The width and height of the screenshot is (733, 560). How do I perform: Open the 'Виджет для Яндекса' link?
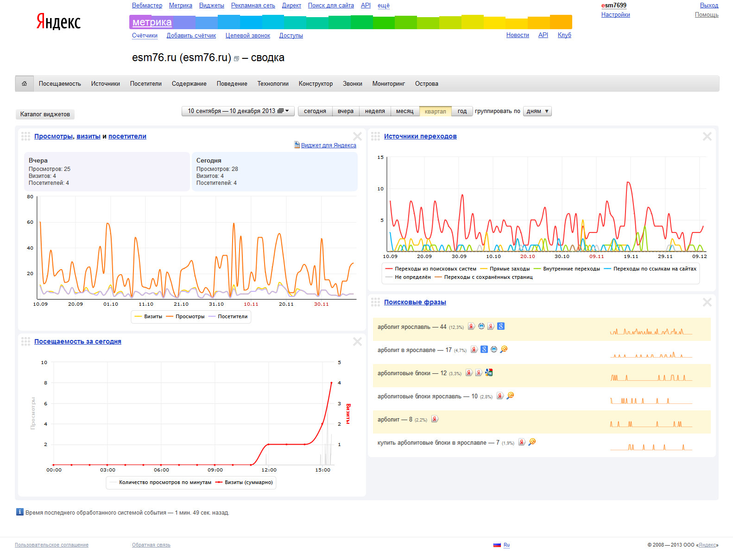click(x=328, y=145)
